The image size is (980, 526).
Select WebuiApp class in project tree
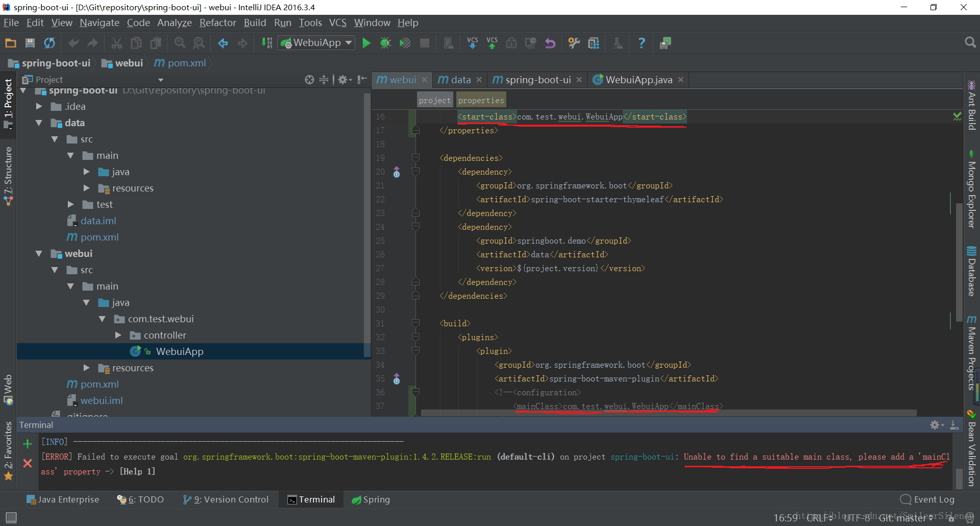click(x=179, y=351)
